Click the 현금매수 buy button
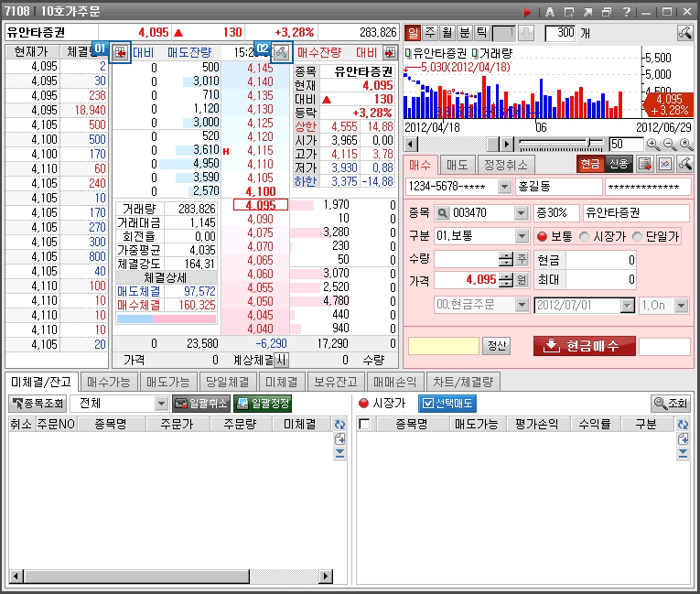The width and height of the screenshot is (700, 594). pos(585,346)
